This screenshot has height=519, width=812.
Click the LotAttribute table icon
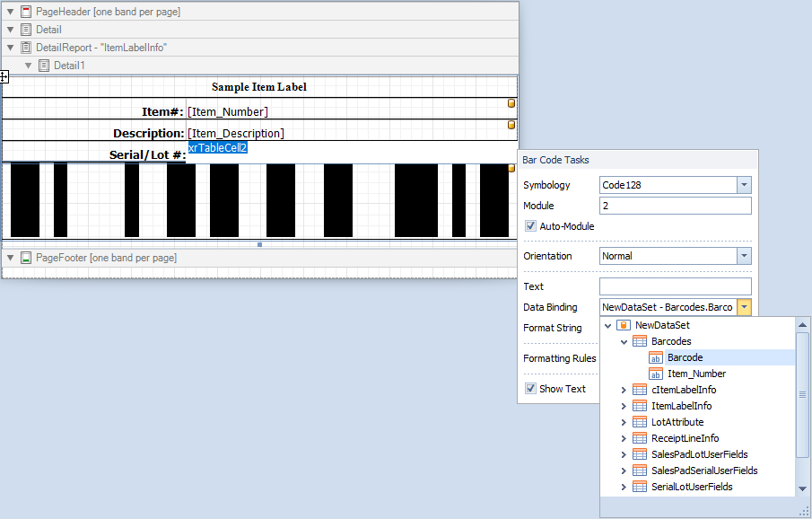point(640,422)
